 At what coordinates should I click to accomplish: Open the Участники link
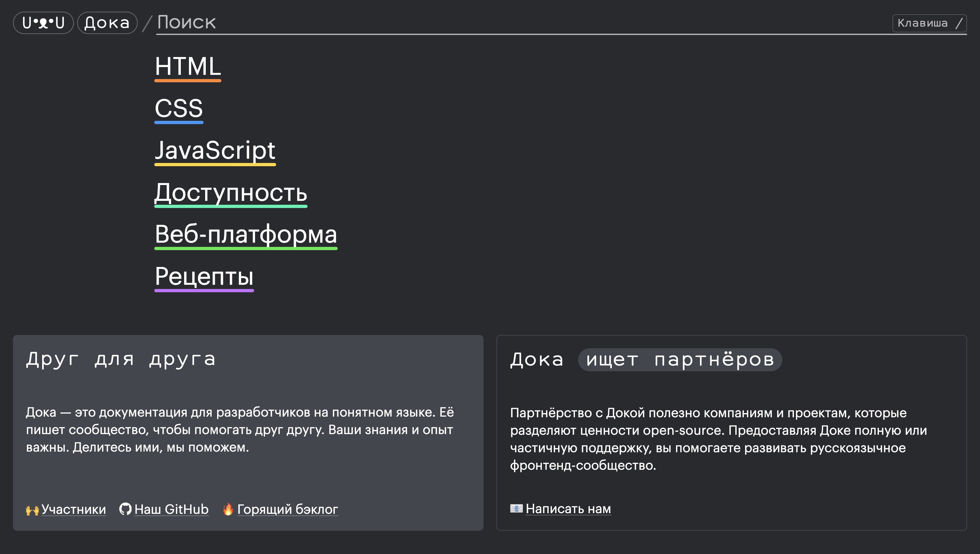tap(74, 509)
